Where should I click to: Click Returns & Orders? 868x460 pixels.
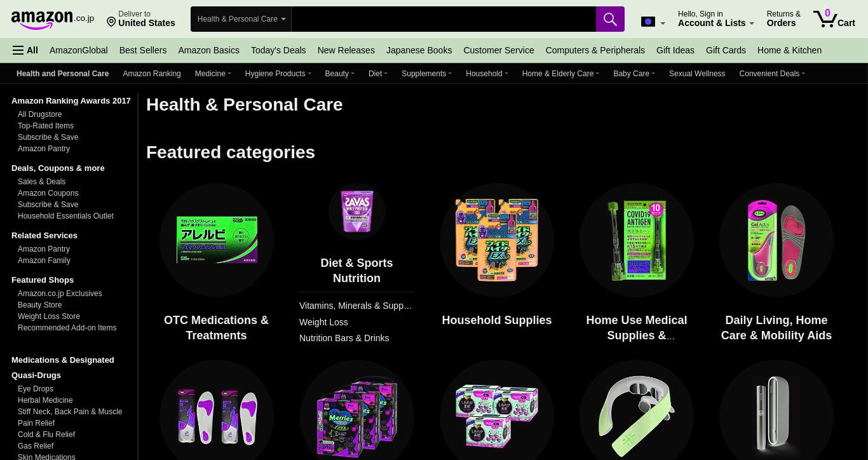[x=783, y=18]
